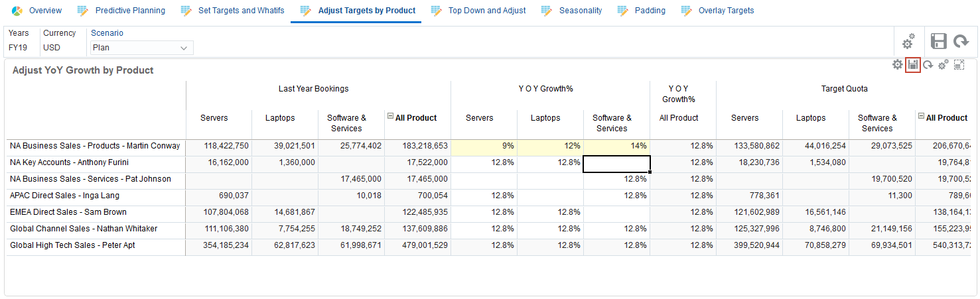The width and height of the screenshot is (980, 299).
Task: Open the large Actions gears in the top toolbar
Action: [x=908, y=42]
